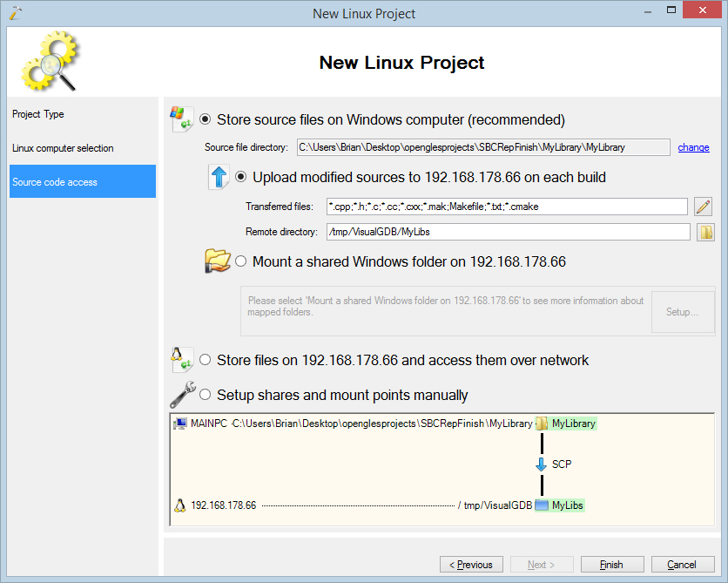Viewport: 728px width, 583px height.
Task: Click the Linux penguin storage icon
Action: pos(181,360)
